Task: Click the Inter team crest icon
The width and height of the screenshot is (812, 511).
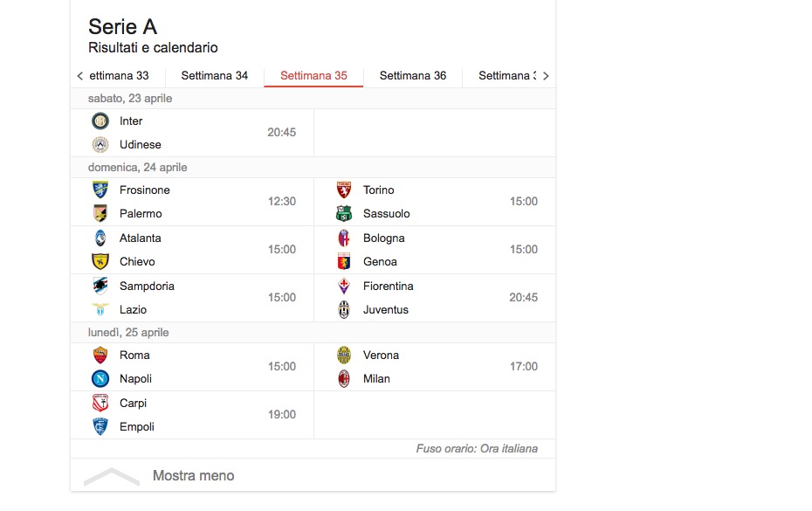Action: point(100,121)
